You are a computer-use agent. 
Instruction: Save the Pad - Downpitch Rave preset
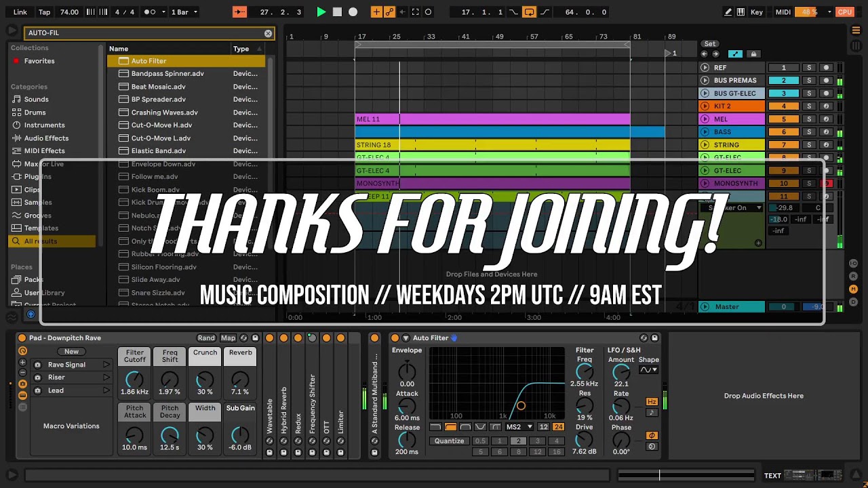coord(255,338)
